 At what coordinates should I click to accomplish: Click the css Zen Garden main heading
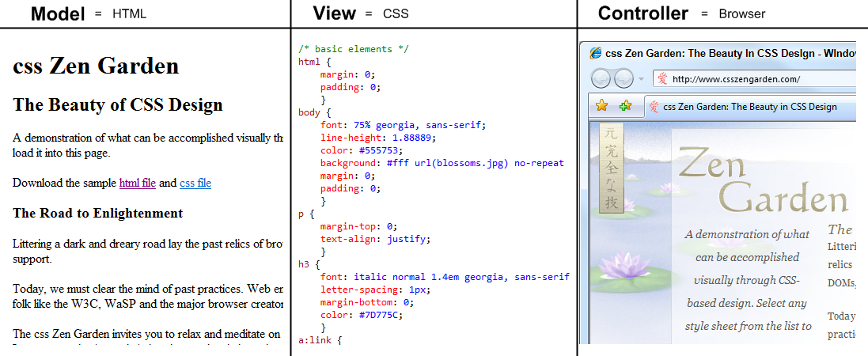pyautogui.click(x=96, y=66)
